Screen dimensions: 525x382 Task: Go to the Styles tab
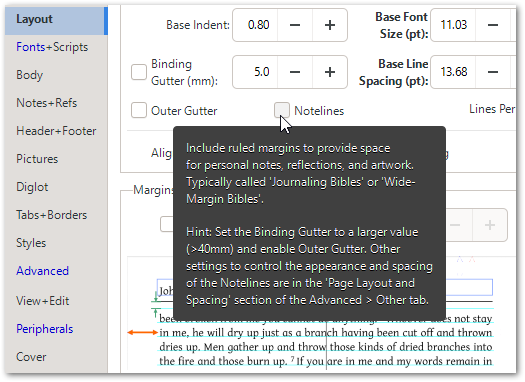pyautogui.click(x=31, y=243)
